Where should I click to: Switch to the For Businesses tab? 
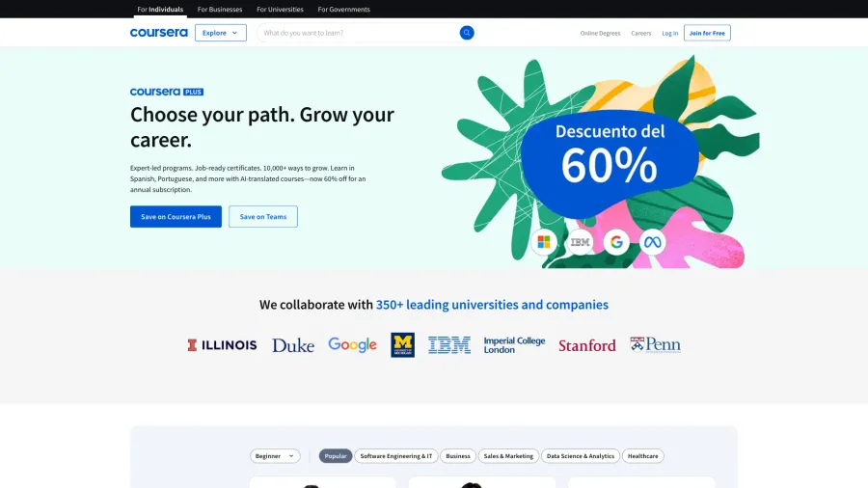[x=220, y=10]
